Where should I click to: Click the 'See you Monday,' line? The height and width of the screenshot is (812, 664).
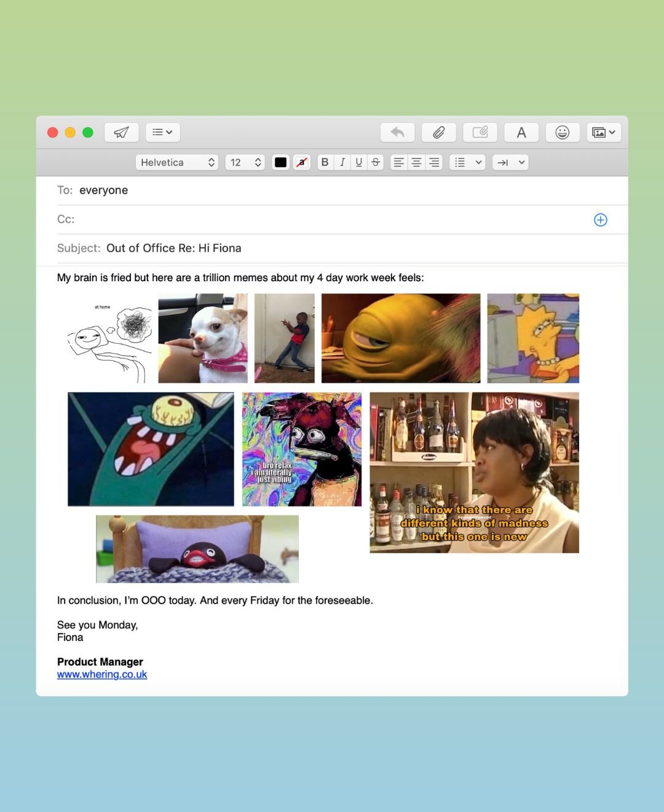tap(98, 625)
